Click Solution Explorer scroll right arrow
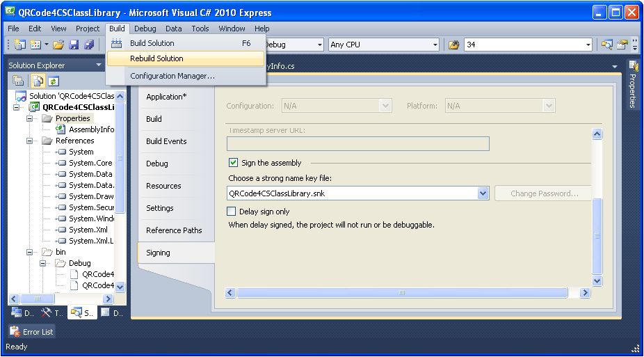Screen dimensions: 644x357 coord(108,299)
